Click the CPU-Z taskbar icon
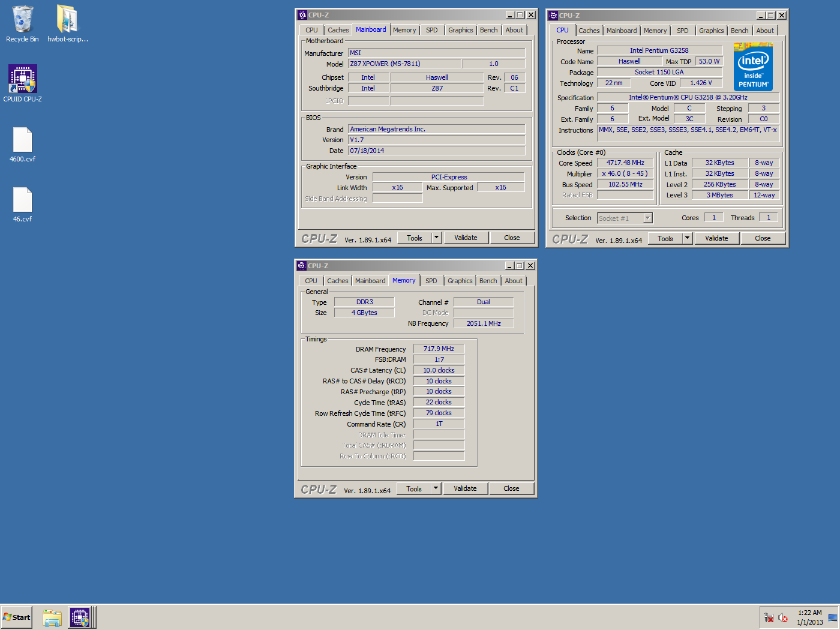The image size is (840, 630). pyautogui.click(x=80, y=617)
